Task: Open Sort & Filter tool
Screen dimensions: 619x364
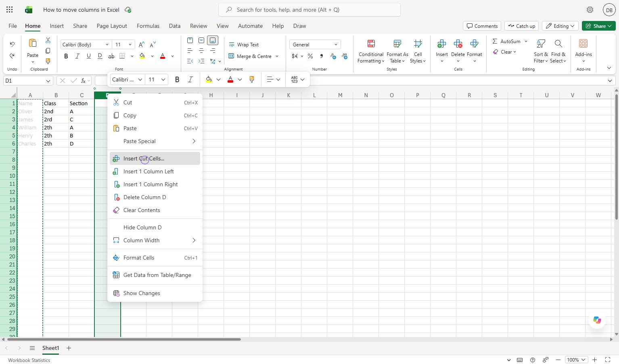Action: (x=541, y=51)
